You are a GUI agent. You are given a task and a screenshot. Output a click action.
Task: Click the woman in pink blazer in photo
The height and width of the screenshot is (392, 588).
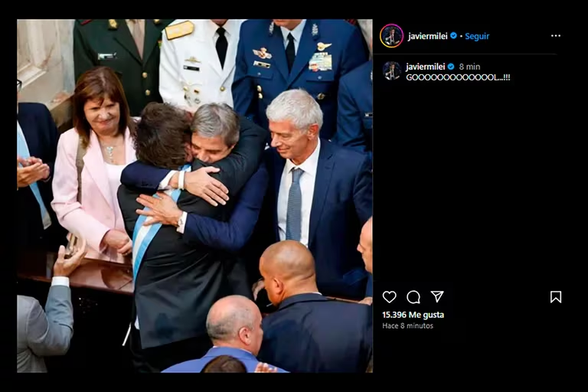[x=92, y=165]
